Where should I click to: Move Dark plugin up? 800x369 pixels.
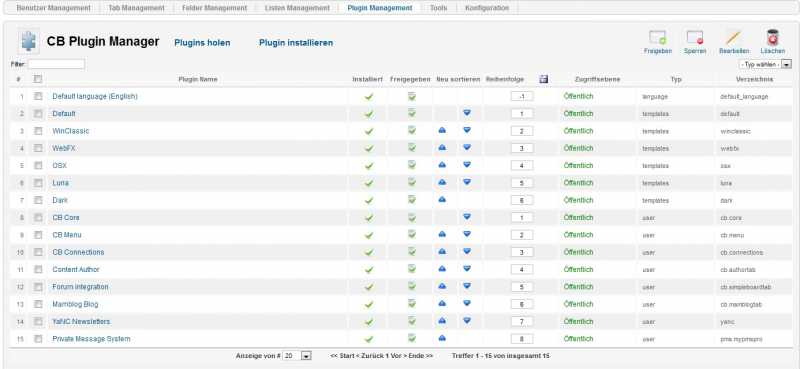(x=442, y=200)
